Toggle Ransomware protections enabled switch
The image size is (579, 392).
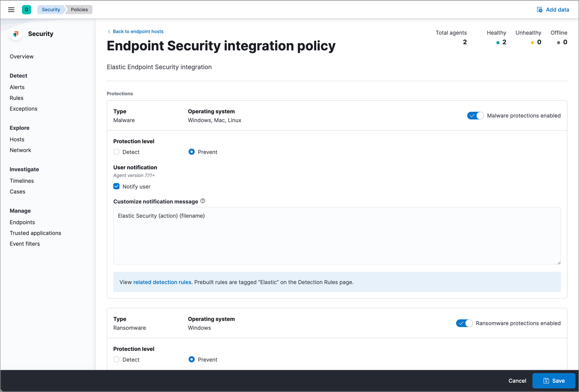coord(464,323)
